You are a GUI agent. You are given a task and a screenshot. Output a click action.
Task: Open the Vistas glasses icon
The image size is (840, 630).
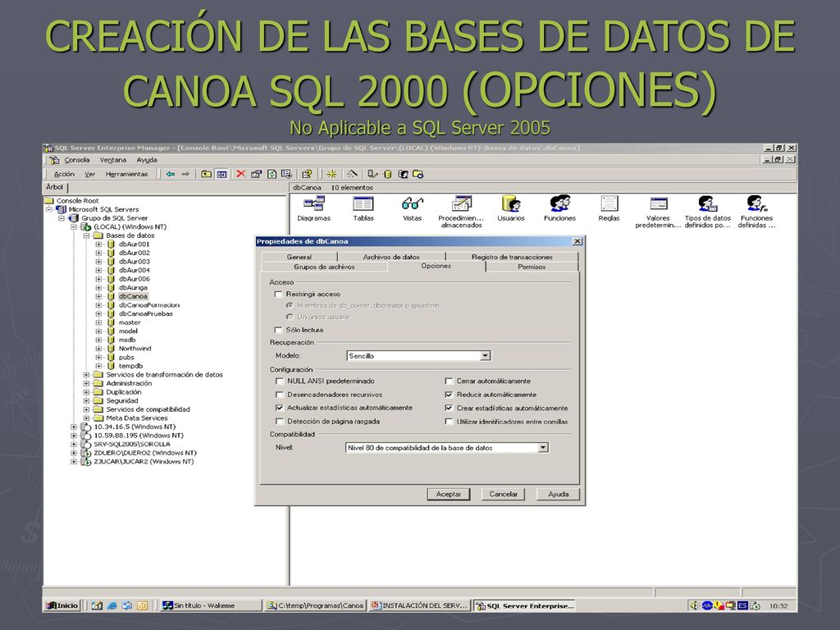point(413,208)
